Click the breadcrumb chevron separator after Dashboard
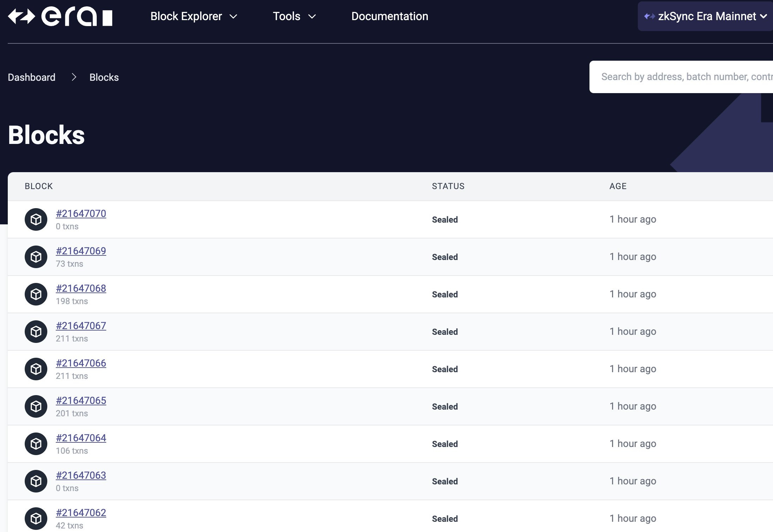773x532 pixels. pyautogui.click(x=74, y=77)
